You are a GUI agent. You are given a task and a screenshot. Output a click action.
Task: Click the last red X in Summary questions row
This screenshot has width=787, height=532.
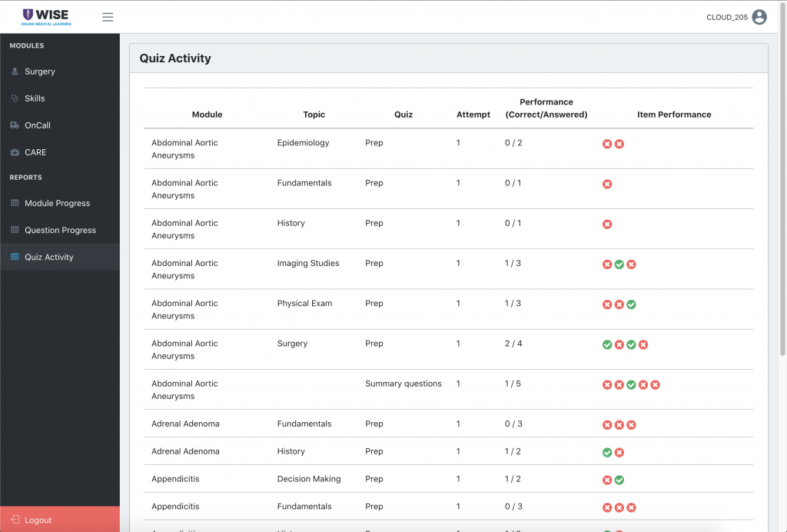tap(655, 384)
